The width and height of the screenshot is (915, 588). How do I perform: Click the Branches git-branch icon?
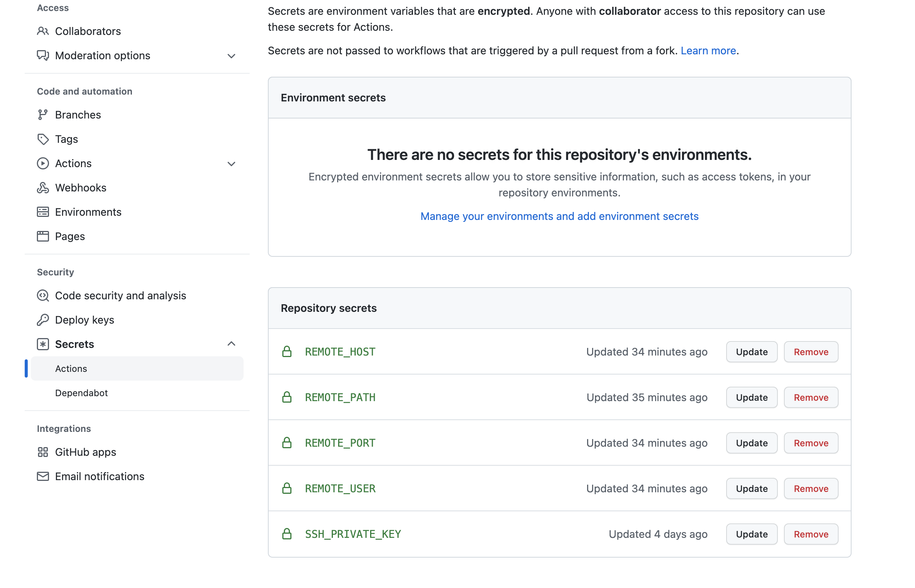[43, 115]
